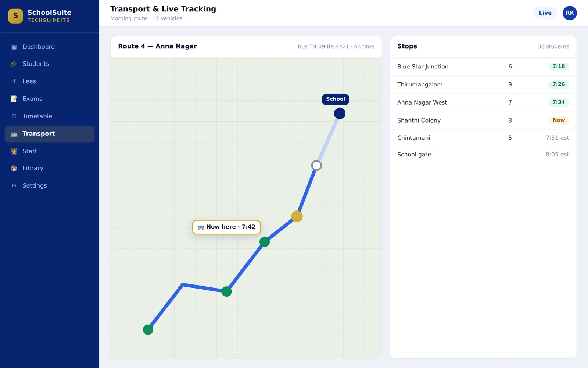Click the Dashboard grid icon
Screen dimensions: 588x368
[x=14, y=47]
